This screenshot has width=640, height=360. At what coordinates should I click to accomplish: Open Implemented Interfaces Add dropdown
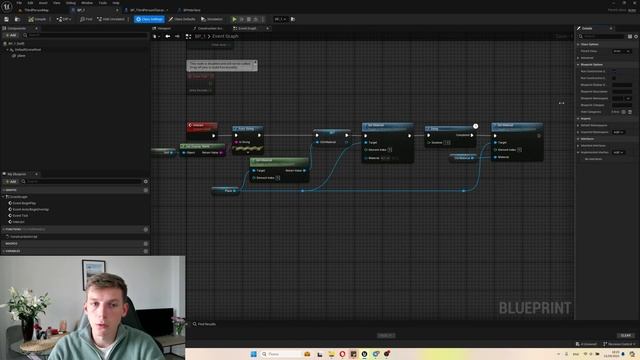(619, 152)
